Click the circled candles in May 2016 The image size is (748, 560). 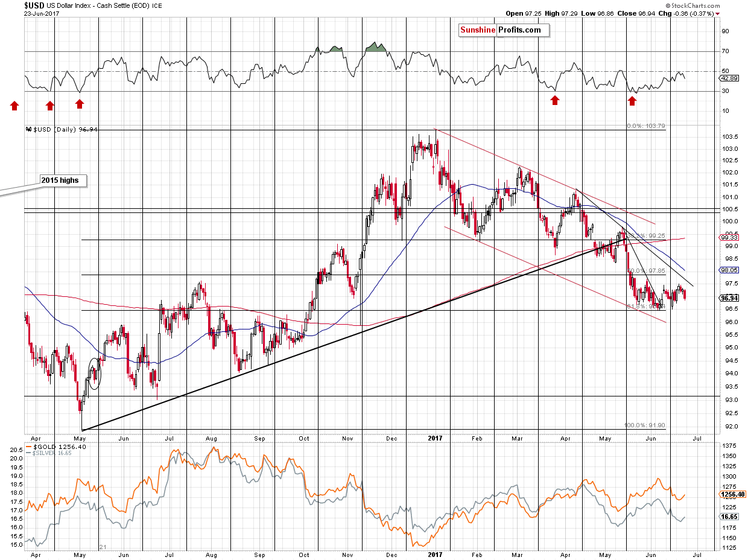95,374
